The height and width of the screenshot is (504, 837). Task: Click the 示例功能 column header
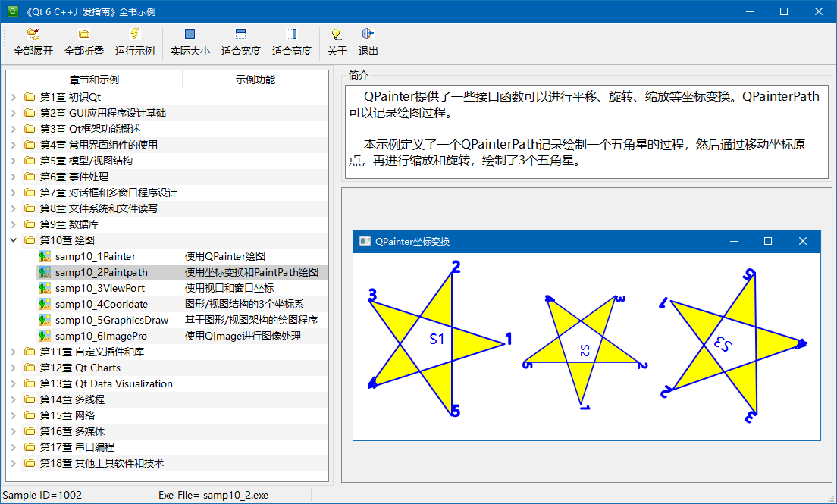point(255,80)
